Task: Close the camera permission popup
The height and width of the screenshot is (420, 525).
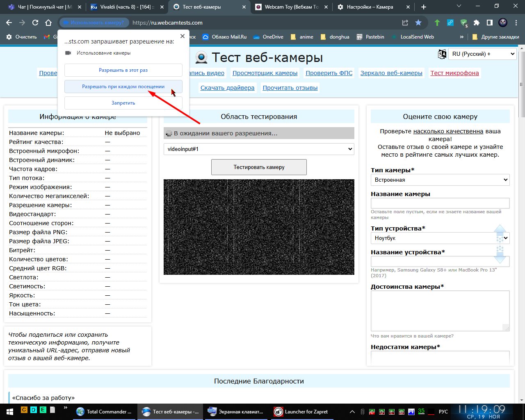Action: coord(183,36)
